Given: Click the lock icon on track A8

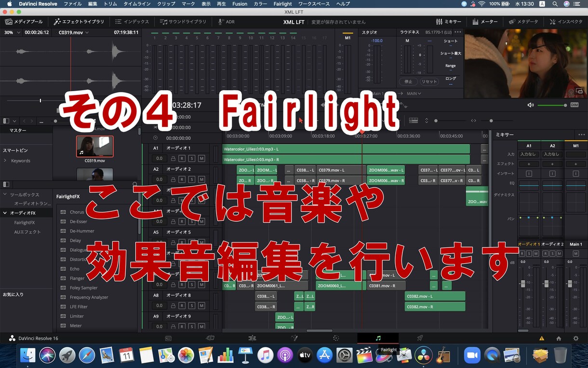Looking at the screenshot, I should (173, 306).
